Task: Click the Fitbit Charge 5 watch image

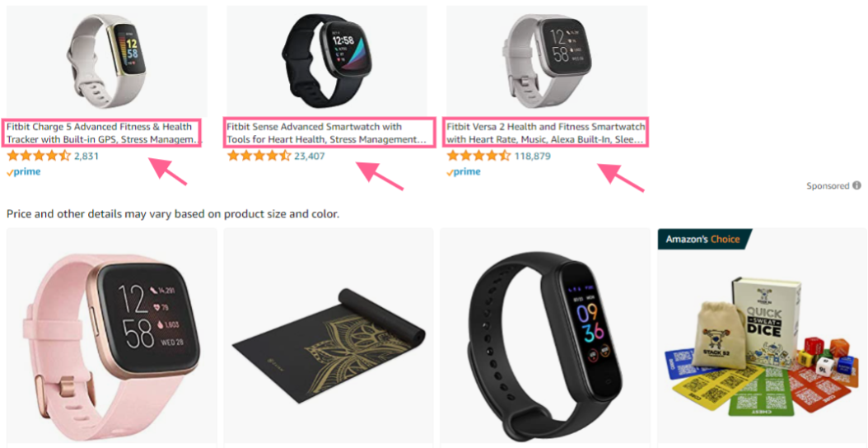Action: 106,61
